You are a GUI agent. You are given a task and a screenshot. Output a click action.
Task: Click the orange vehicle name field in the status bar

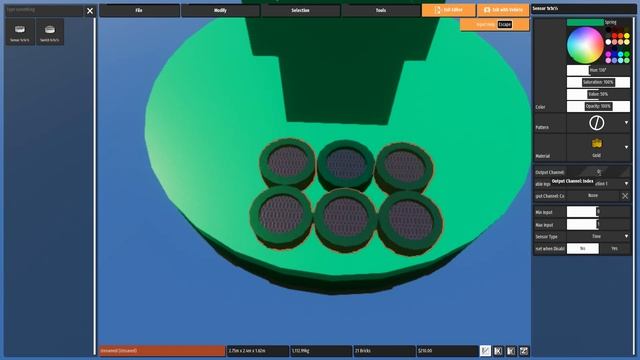[162, 351]
